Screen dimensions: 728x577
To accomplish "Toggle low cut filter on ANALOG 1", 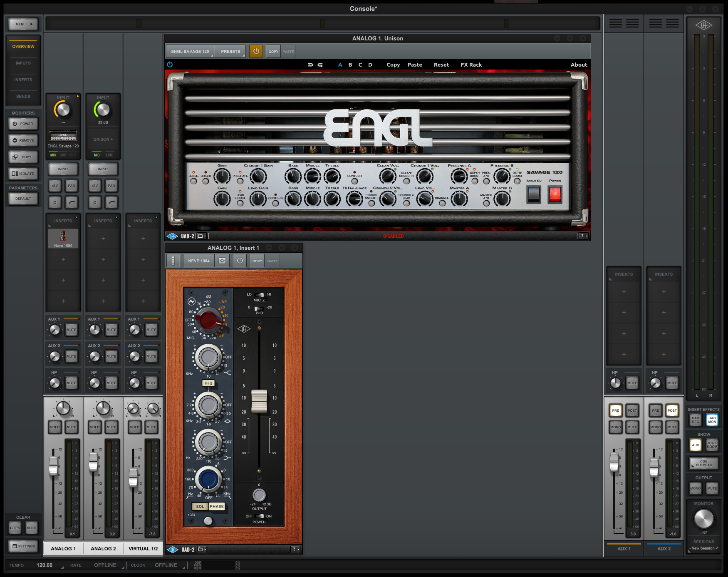I will pos(72,202).
